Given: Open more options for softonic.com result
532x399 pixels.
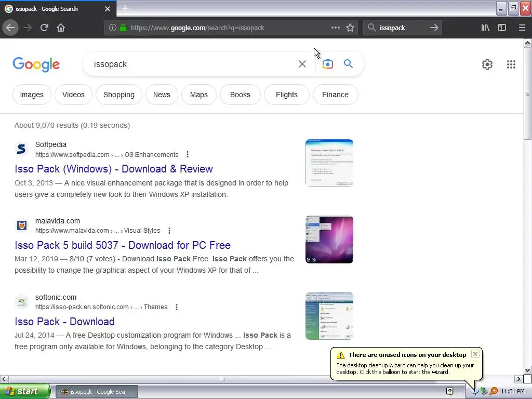Looking at the screenshot, I should 177,307.
